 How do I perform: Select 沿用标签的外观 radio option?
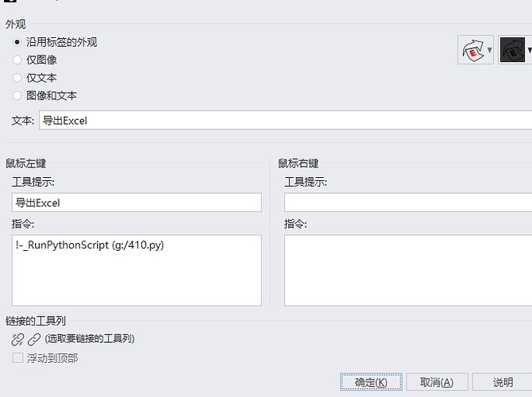tap(17, 42)
